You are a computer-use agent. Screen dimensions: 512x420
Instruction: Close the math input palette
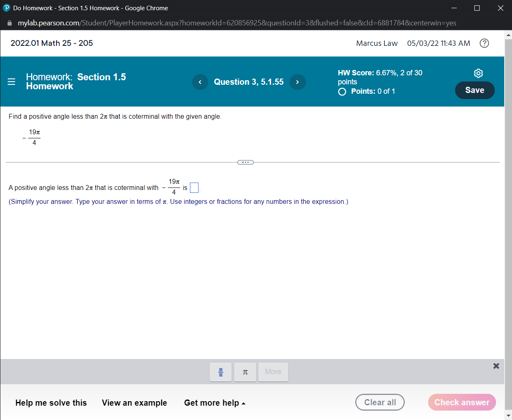[496, 366]
